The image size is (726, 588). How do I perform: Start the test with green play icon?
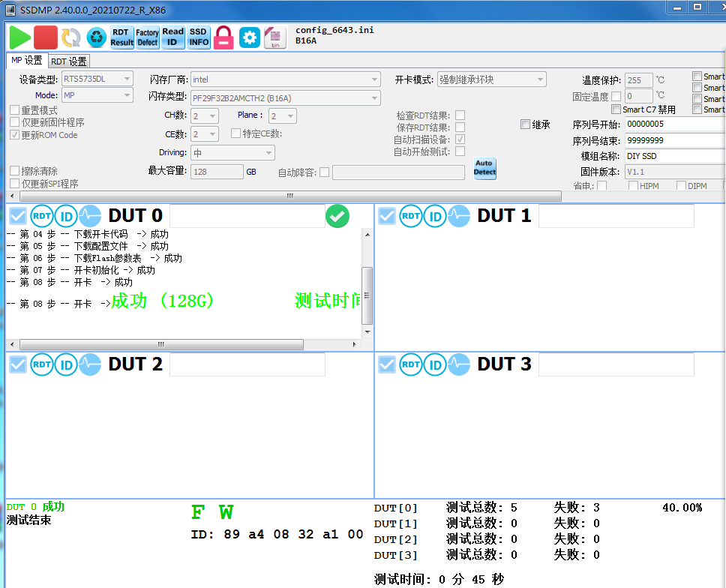pos(20,37)
